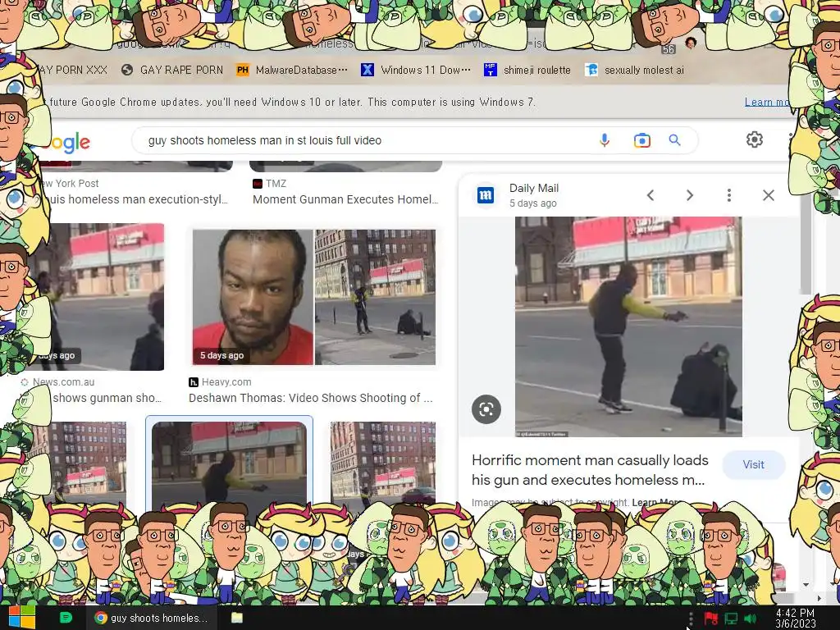Go to previous image in preview panel
This screenshot has height=630, width=840.
tap(651, 195)
